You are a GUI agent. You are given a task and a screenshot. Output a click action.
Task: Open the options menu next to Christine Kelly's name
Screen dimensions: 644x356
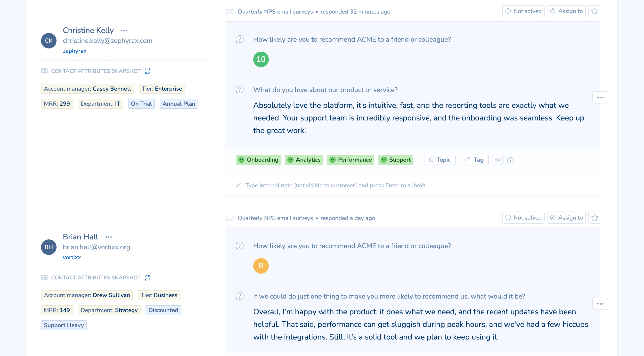click(x=124, y=30)
